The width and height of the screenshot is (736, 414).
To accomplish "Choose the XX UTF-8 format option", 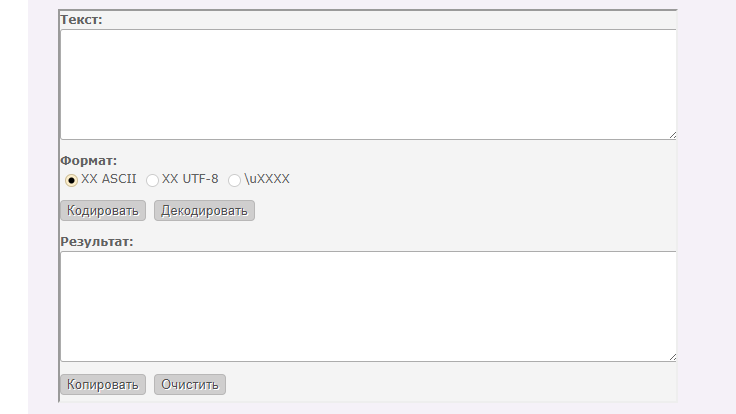I will [152, 180].
